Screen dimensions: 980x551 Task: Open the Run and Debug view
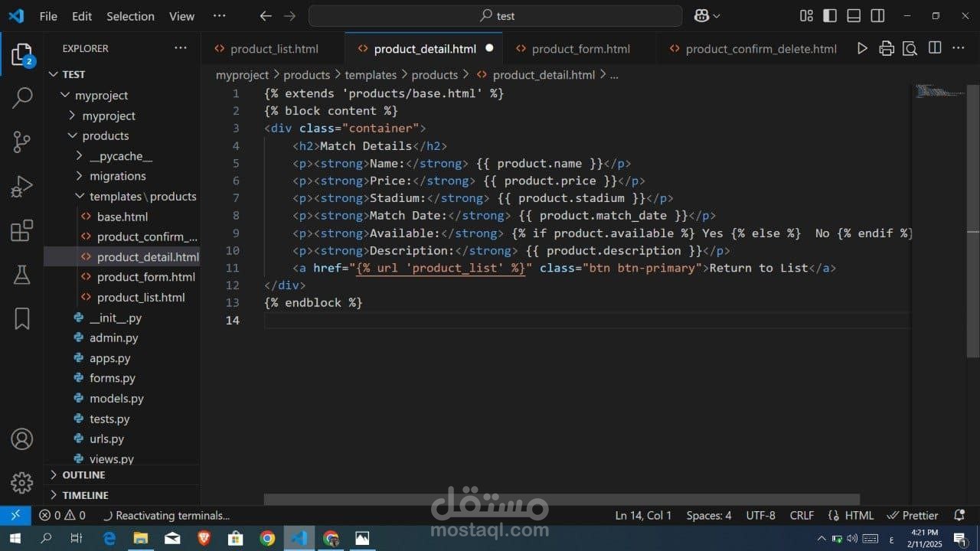(22, 186)
